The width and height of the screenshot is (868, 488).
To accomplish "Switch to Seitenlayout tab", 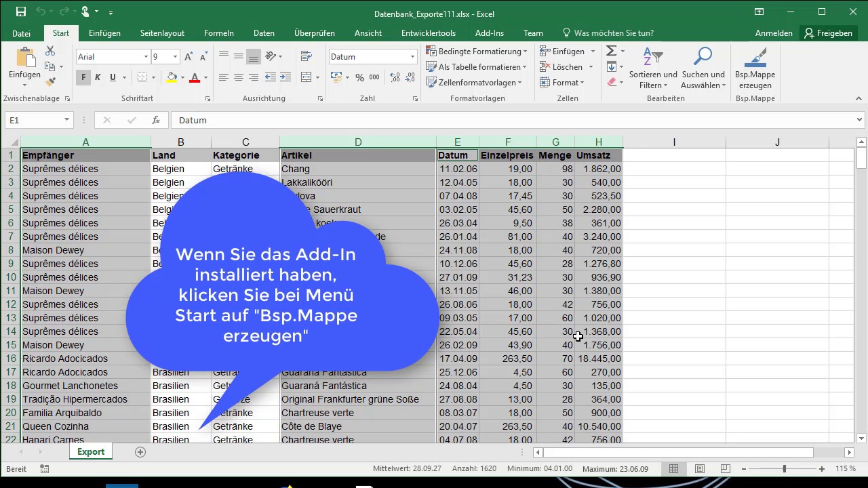I will [x=162, y=33].
